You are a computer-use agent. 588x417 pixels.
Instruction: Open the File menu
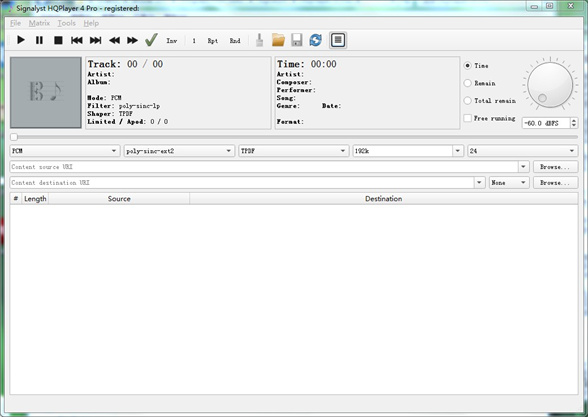[x=15, y=23]
